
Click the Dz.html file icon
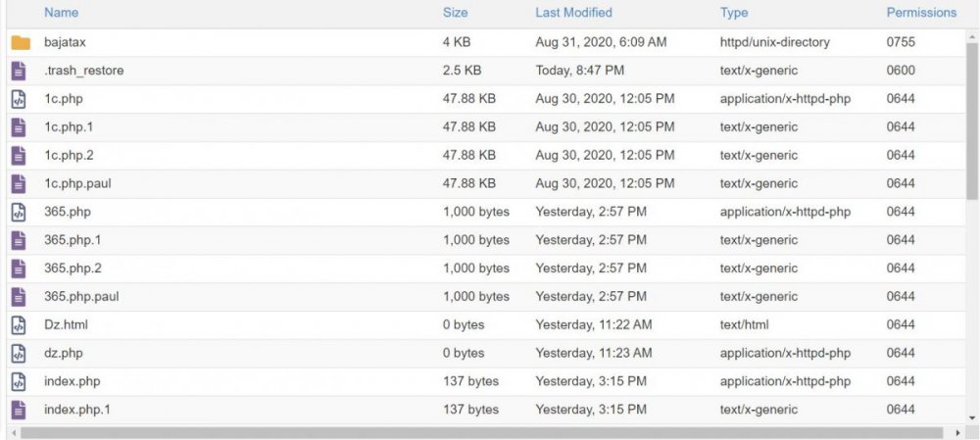point(19,324)
